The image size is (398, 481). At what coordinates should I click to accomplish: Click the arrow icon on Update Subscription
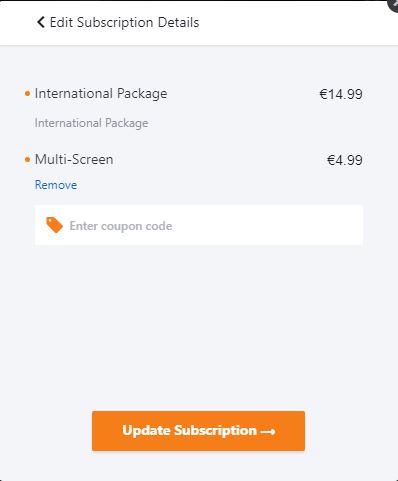click(x=268, y=432)
